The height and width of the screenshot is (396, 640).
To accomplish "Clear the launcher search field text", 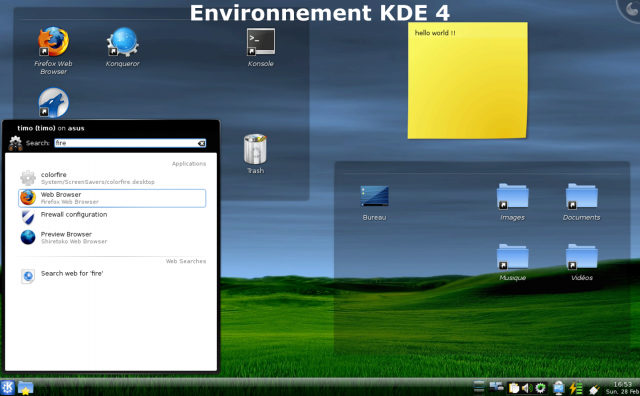I will 201,143.
